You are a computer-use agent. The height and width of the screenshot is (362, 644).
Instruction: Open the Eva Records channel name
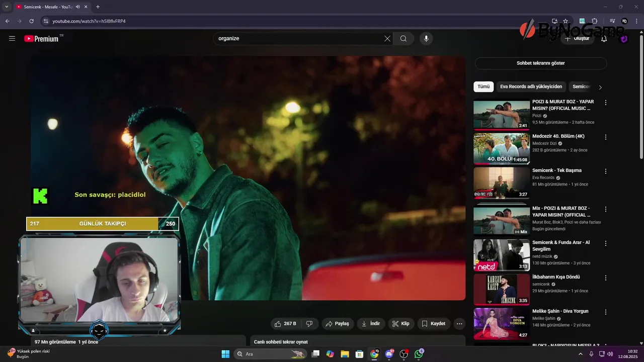[543, 177]
